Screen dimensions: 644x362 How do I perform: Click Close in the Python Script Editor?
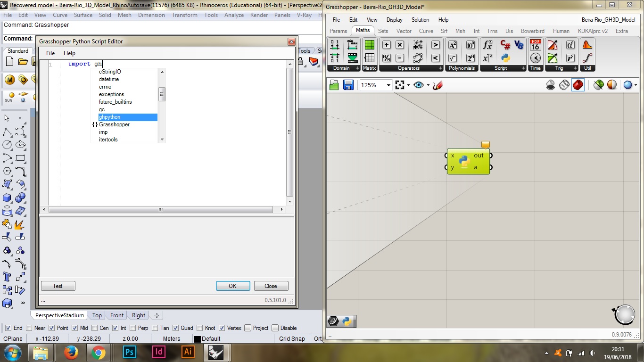coord(271,286)
